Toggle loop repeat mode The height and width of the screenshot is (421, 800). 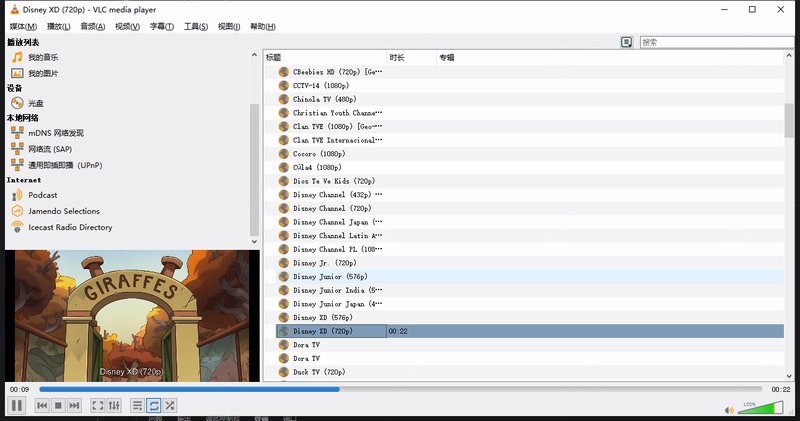pyautogui.click(x=154, y=405)
